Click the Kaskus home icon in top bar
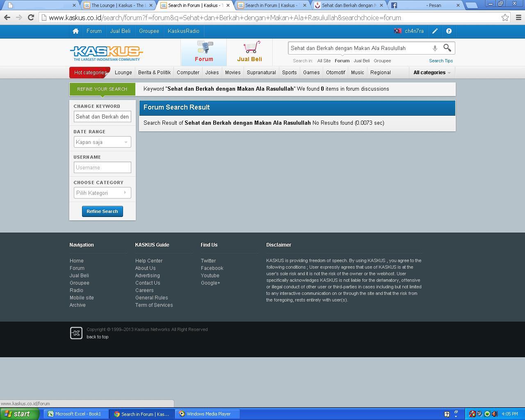The height and width of the screenshot is (420, 525). point(75,31)
